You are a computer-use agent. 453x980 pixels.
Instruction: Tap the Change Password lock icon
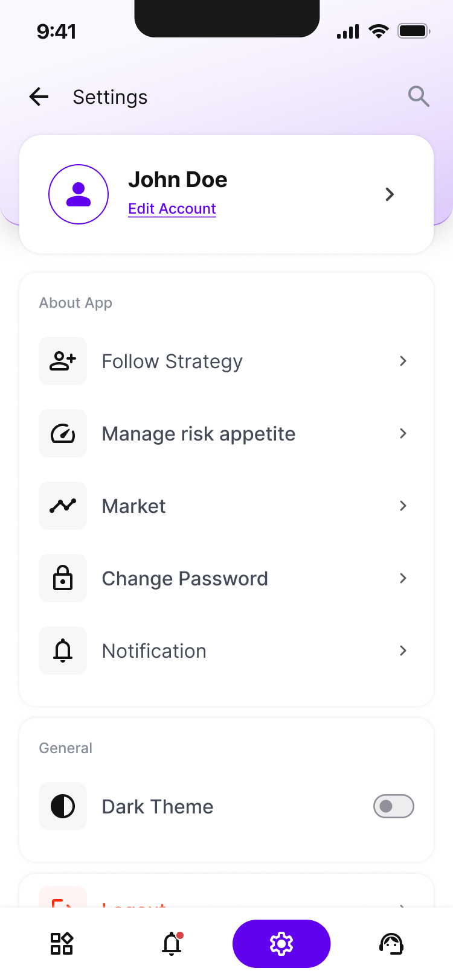click(63, 578)
